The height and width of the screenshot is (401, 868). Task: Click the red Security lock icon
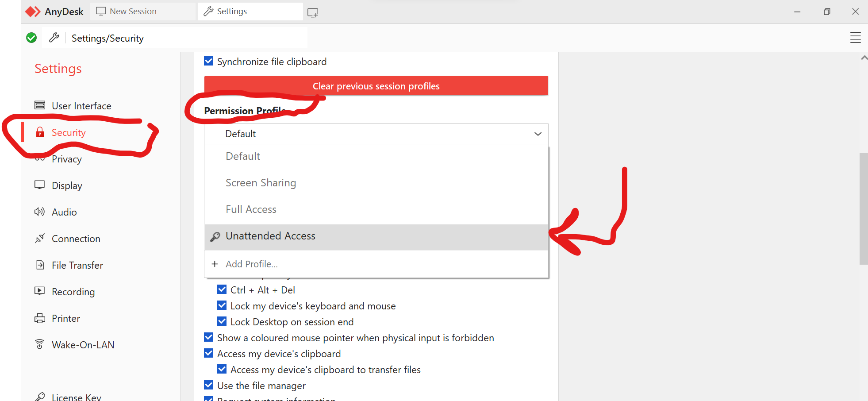tap(40, 132)
